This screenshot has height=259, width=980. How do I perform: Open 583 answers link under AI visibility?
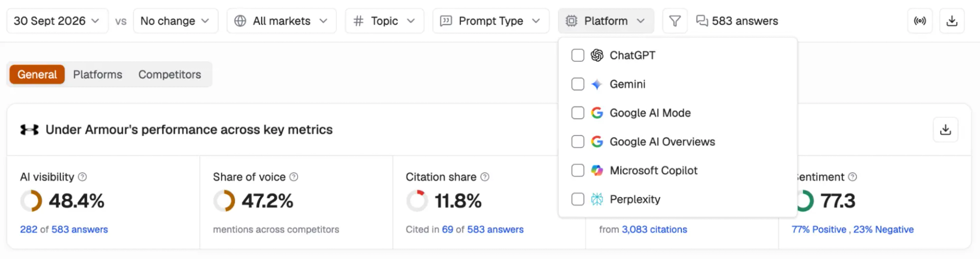(x=80, y=229)
